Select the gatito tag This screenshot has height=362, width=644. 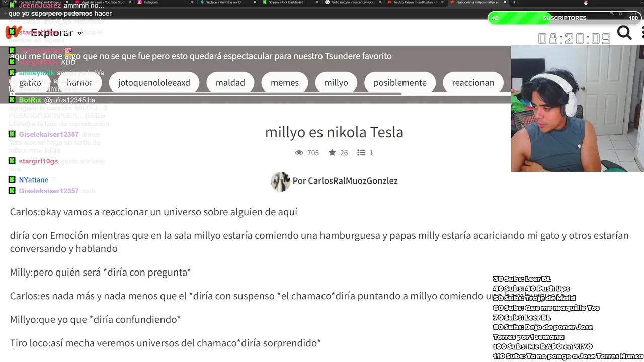coord(30,82)
